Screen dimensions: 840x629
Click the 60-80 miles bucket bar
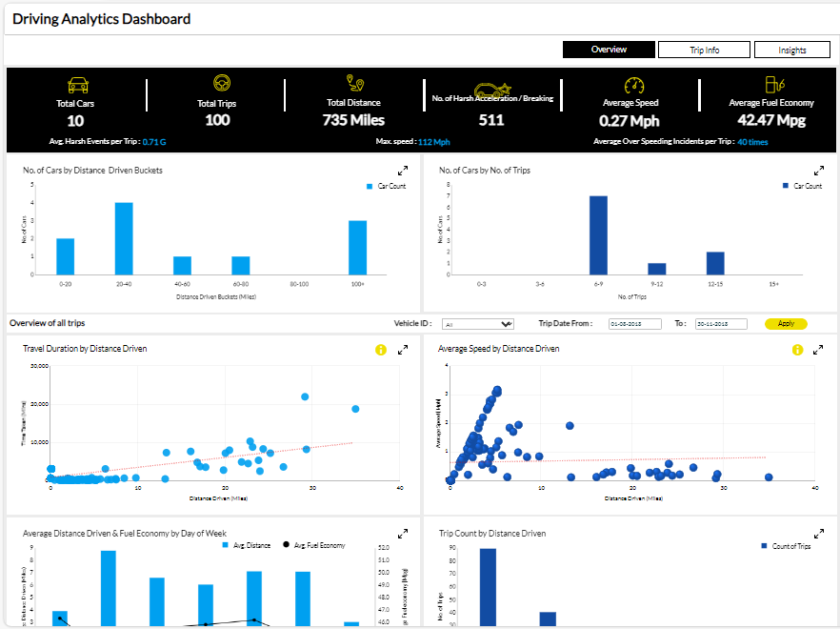[241, 266]
